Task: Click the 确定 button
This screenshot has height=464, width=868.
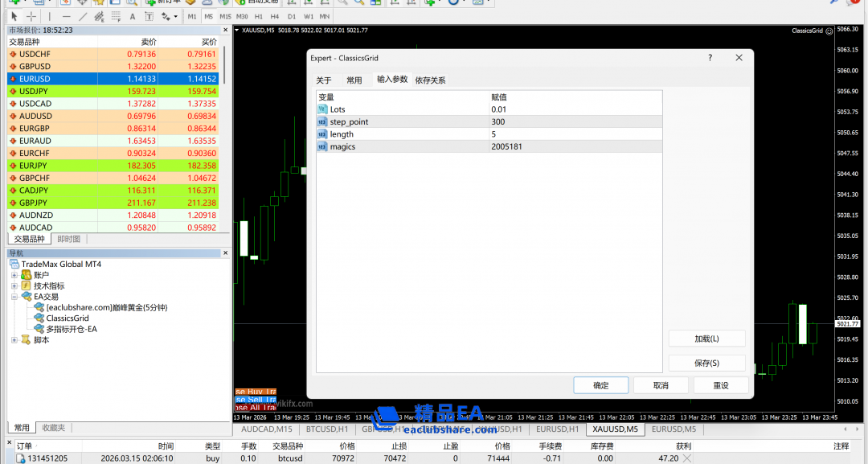Action: 600,385
